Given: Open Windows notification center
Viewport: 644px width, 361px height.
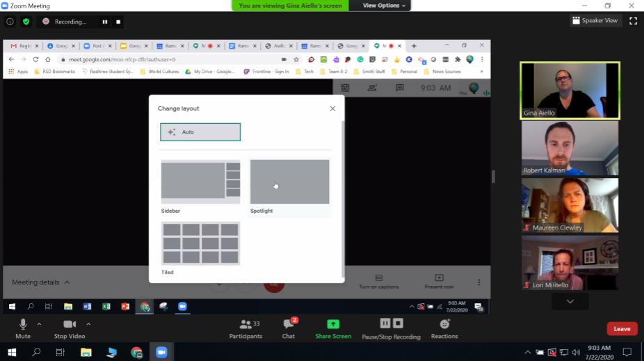Looking at the screenshot, I should [x=627, y=352].
